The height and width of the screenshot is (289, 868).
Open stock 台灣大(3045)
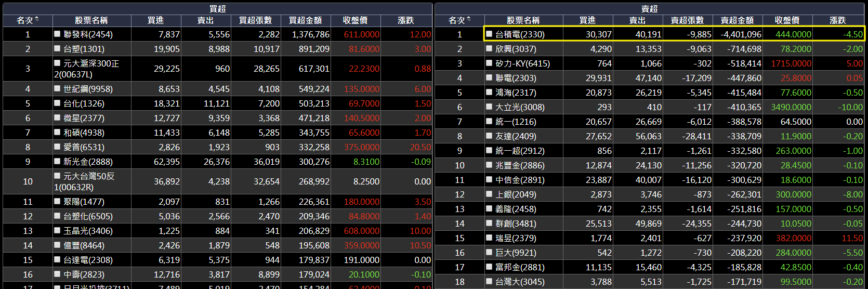(x=520, y=282)
